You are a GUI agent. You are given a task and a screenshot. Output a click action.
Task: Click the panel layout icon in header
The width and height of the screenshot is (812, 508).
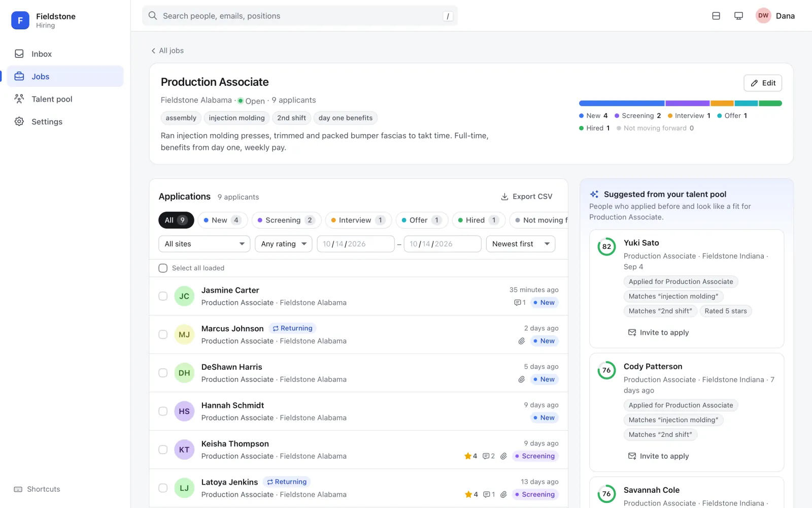point(716,16)
